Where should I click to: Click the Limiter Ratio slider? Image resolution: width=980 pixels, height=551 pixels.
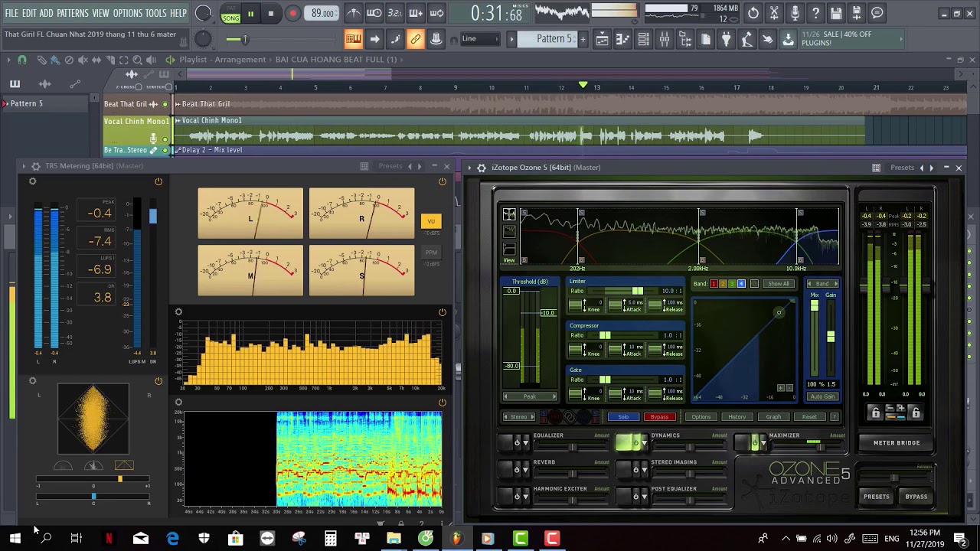pyautogui.click(x=636, y=291)
